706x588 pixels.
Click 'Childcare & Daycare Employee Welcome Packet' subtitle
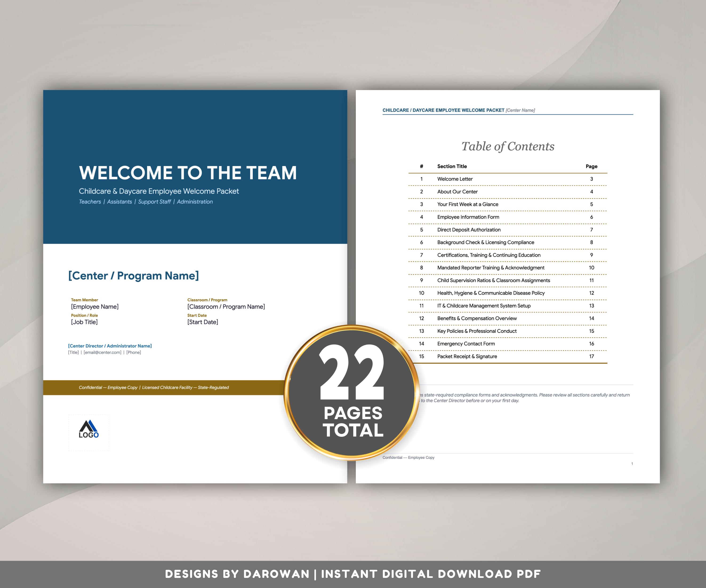point(159,191)
